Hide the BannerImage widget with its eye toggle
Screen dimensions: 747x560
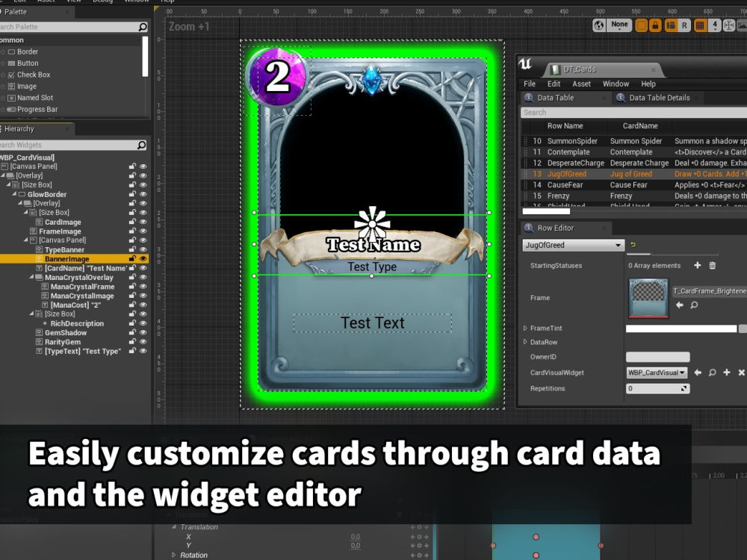143,258
